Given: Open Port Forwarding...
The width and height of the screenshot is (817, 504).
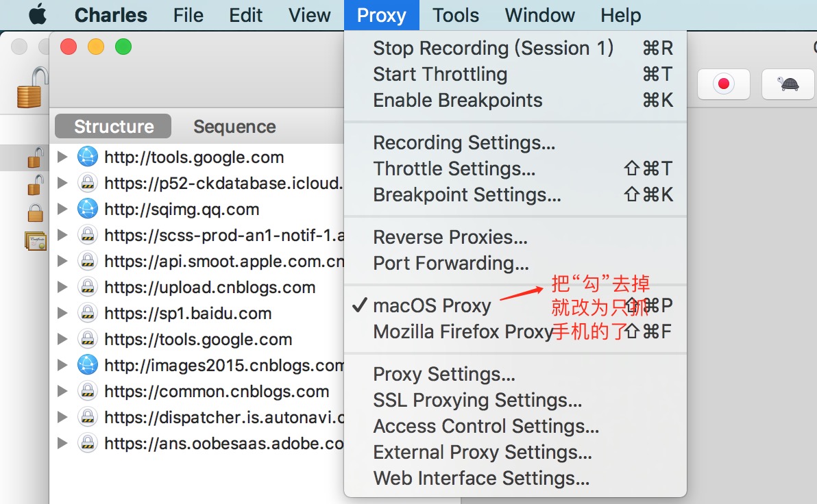Looking at the screenshot, I should [515, 264].
